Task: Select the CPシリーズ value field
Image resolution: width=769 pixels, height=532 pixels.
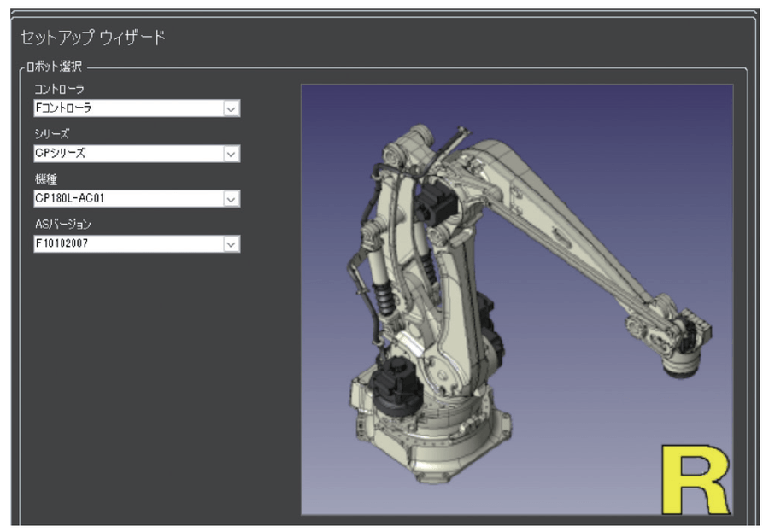Action: [125, 154]
